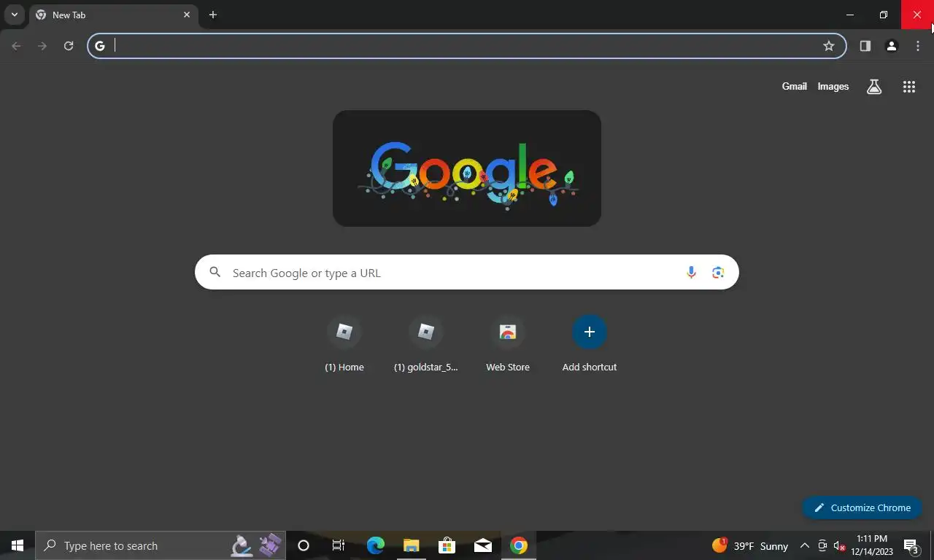Image resolution: width=934 pixels, height=560 pixels.
Task: Select the New Tab browser tab
Action: click(x=114, y=15)
